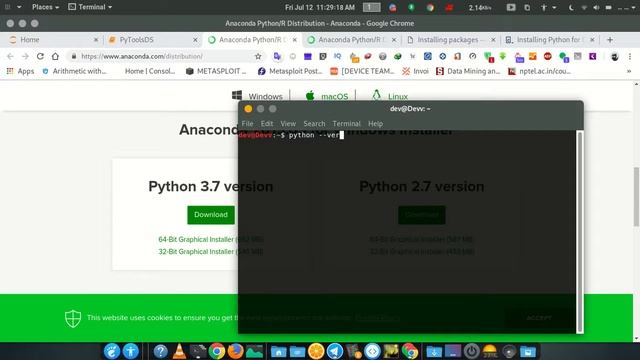
Task: Click the Chrome reload page icon
Action: 40,56
